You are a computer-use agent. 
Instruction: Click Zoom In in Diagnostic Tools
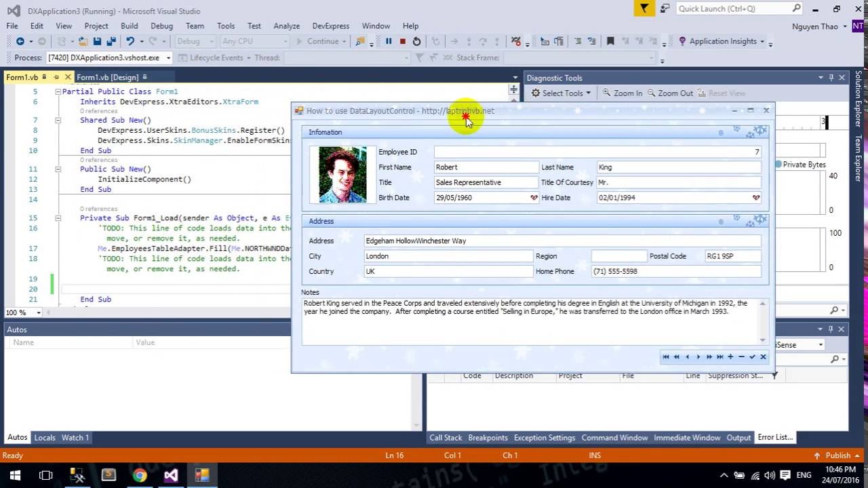(x=623, y=94)
